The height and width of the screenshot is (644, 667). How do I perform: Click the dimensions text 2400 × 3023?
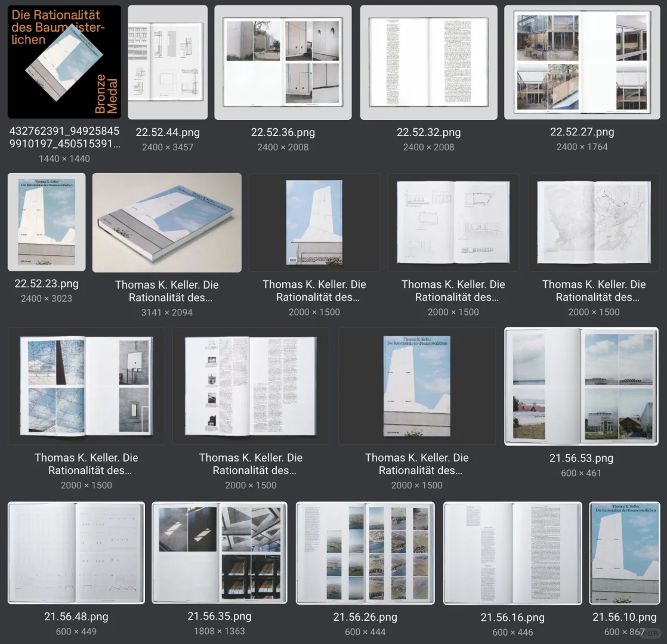point(47,298)
